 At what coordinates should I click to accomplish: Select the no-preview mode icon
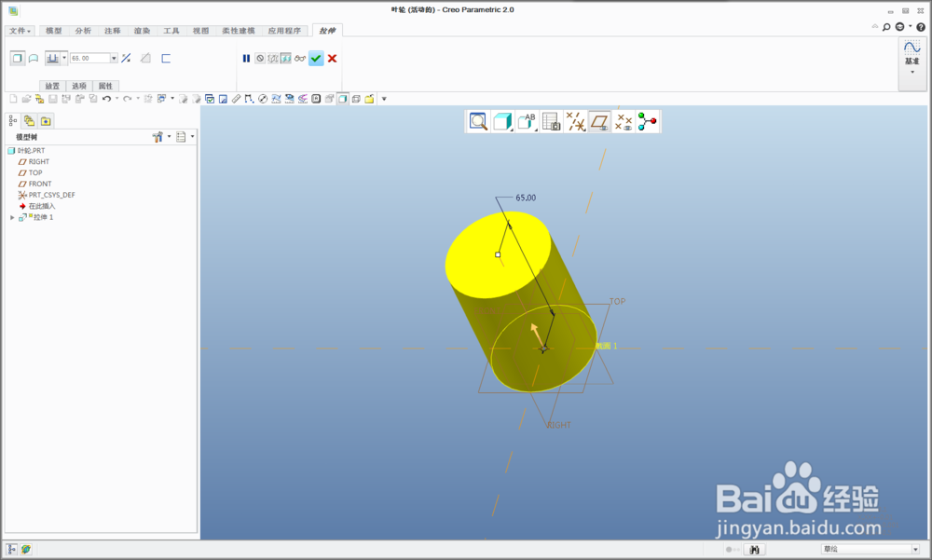[260, 59]
